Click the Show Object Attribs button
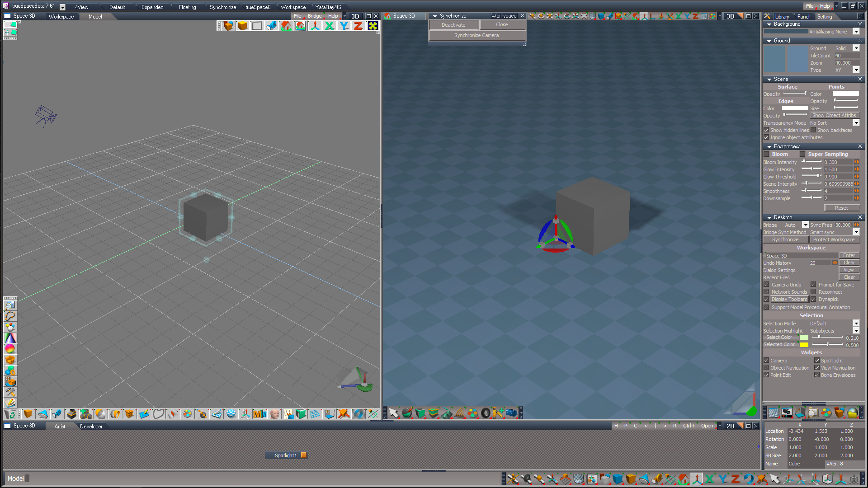The width and height of the screenshot is (868, 488). point(834,116)
